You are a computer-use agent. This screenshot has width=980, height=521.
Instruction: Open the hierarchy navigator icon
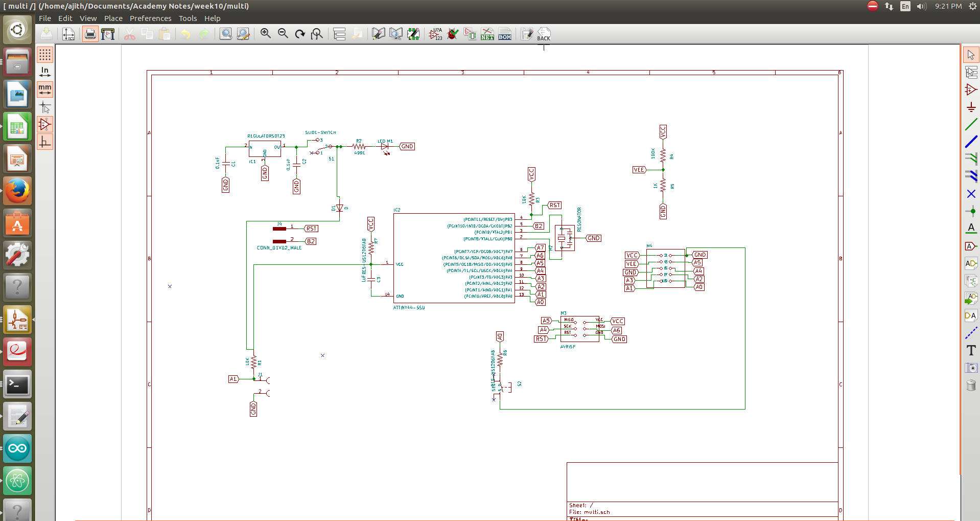pyautogui.click(x=340, y=34)
